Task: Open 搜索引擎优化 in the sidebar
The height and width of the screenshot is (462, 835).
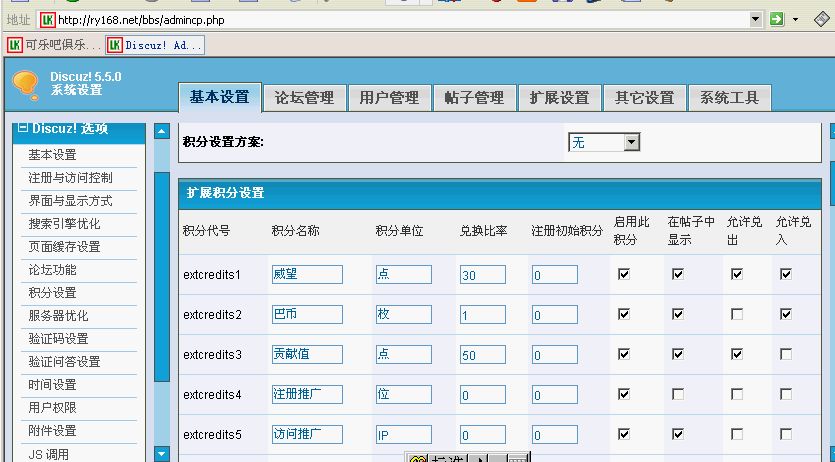Action: (x=64, y=224)
